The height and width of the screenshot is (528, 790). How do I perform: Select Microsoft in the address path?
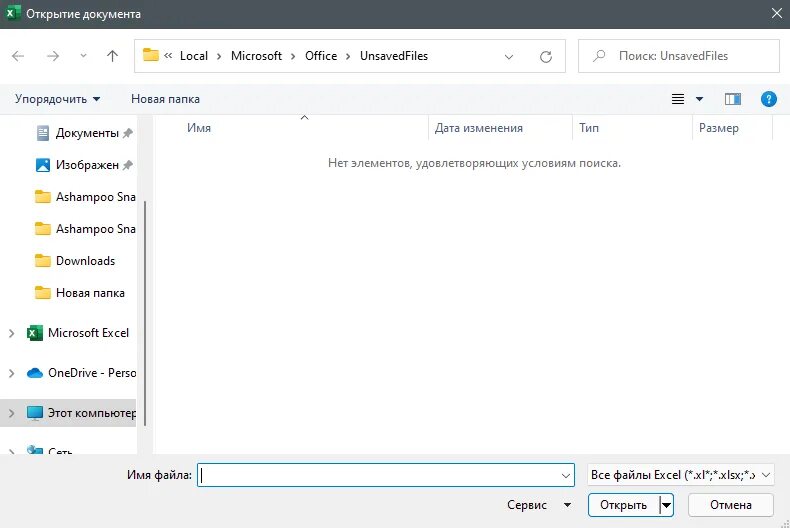pos(256,56)
